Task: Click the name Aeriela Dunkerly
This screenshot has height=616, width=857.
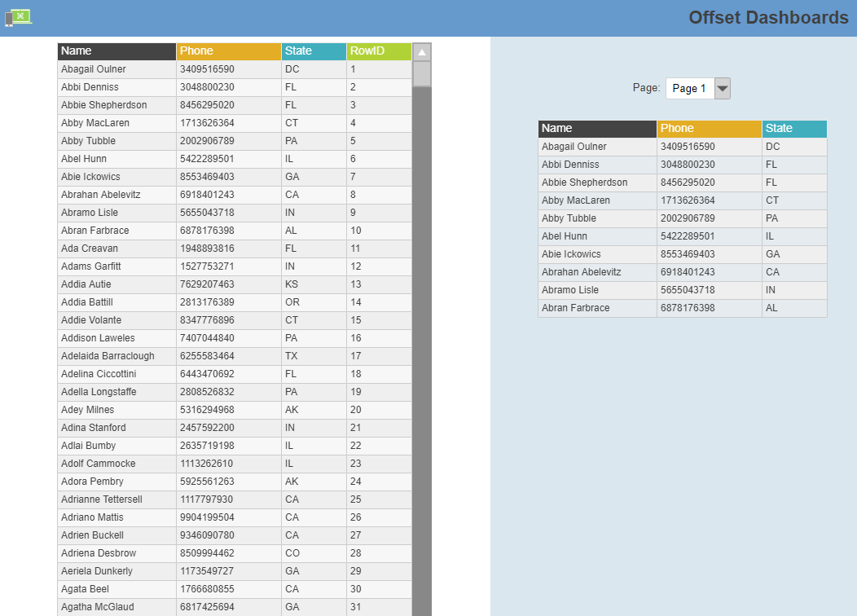Action: coord(97,571)
